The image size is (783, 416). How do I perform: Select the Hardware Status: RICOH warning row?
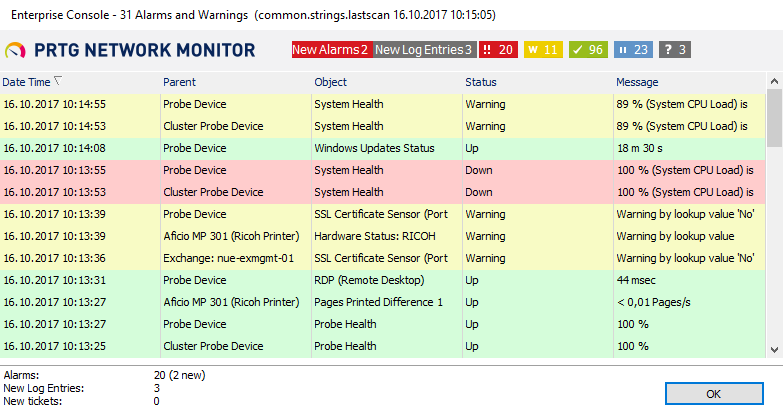pos(376,236)
